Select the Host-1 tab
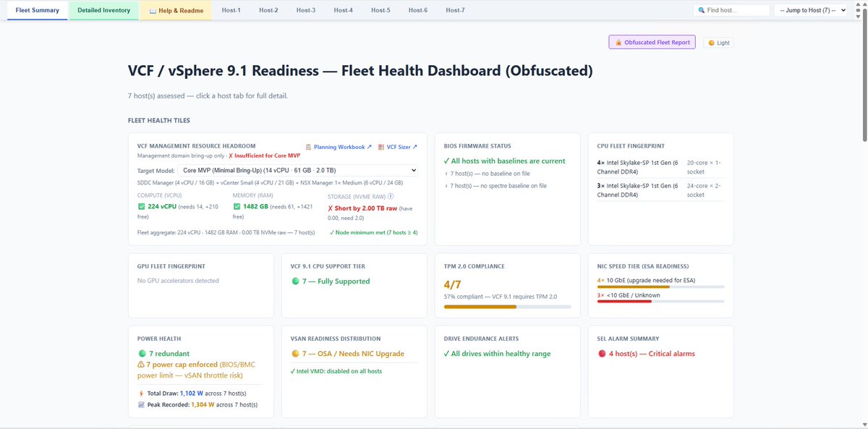The image size is (868, 429). (231, 10)
